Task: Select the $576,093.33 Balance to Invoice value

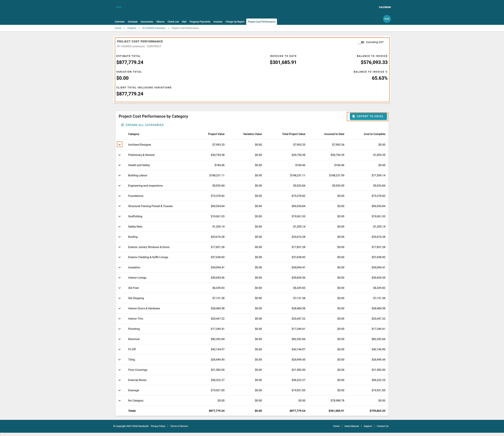Action: [x=374, y=62]
